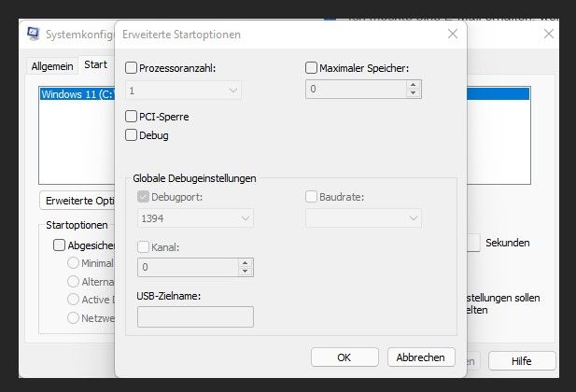
Task: Increase the Maximaler Speicher value
Action: pos(413,86)
